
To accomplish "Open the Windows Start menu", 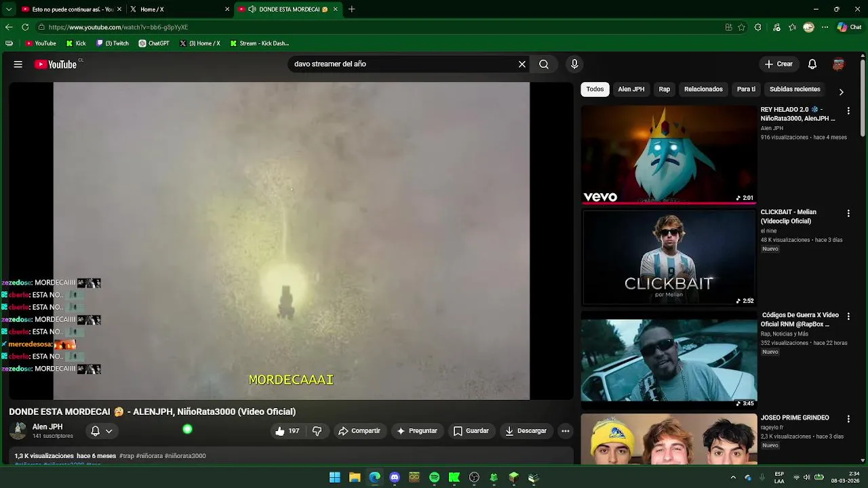I will tap(335, 477).
